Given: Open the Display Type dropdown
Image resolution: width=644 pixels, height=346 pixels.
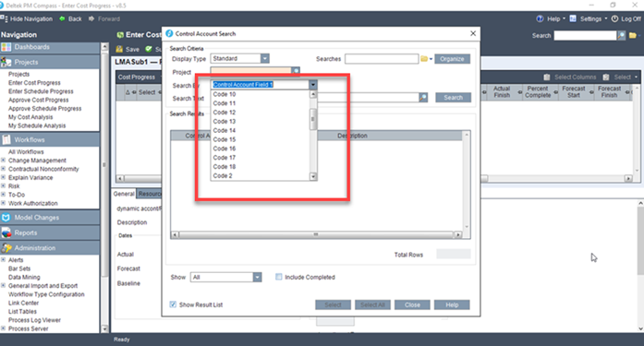Looking at the screenshot, I should click(x=265, y=59).
